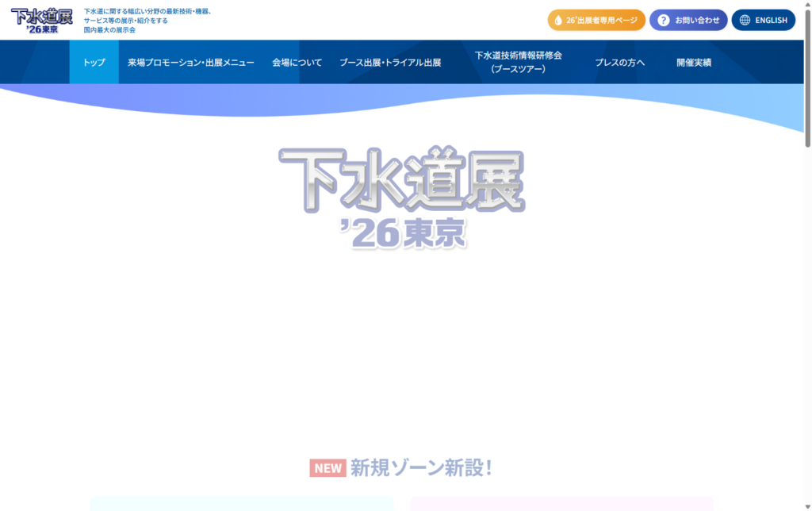Click the red NEW badge near 新規ゾーン新設!
The image size is (812, 511).
point(326,468)
